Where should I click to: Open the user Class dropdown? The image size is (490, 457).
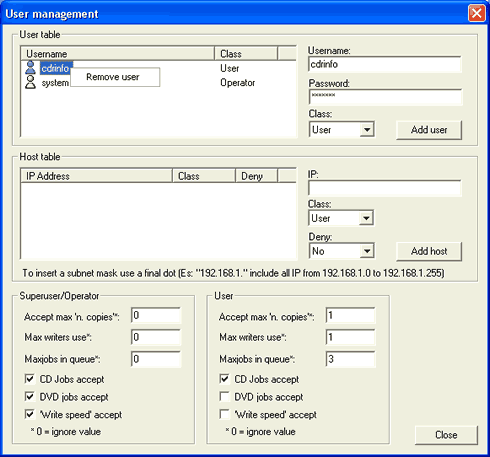coord(342,129)
